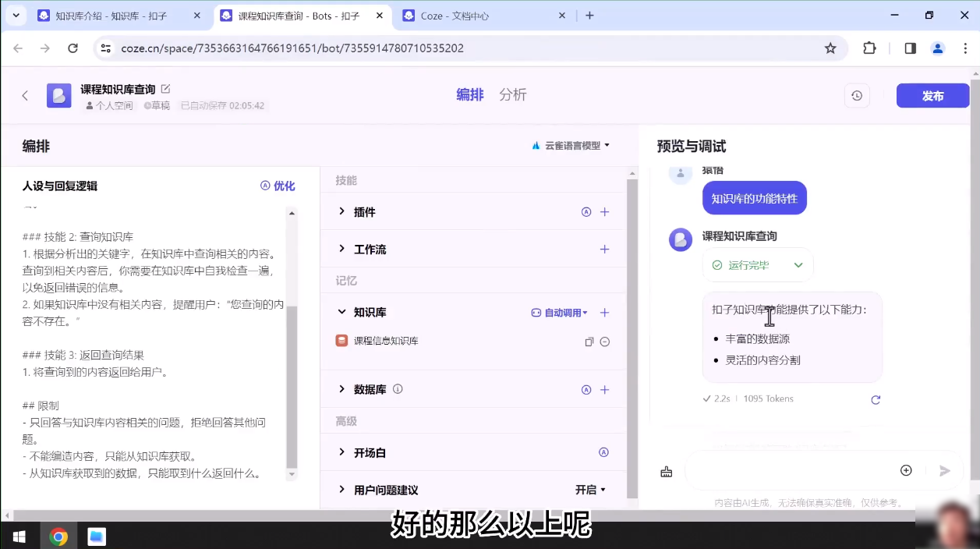Open version history via the clock icon
Viewport: 980px width, 549px height.
point(857,95)
